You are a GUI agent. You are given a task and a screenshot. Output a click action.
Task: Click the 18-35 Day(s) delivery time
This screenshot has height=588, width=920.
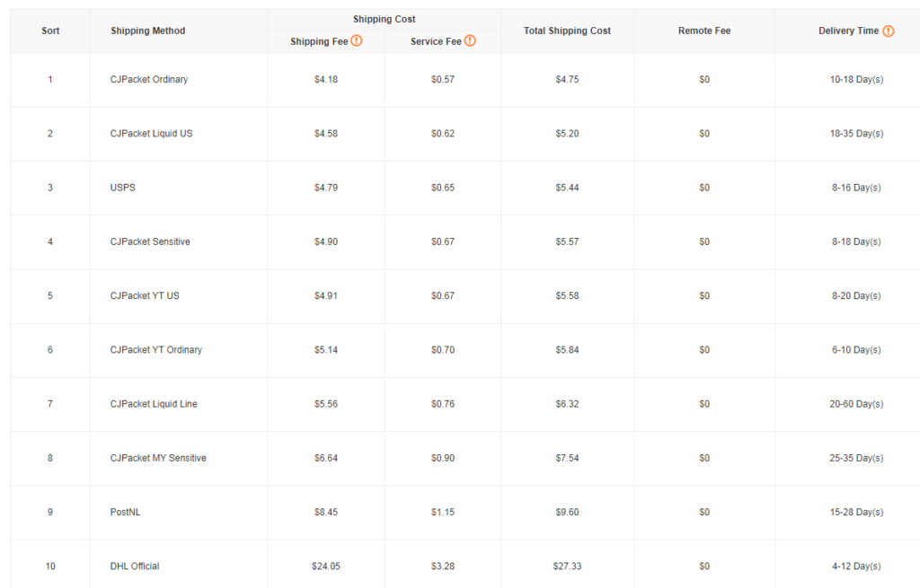tap(856, 133)
